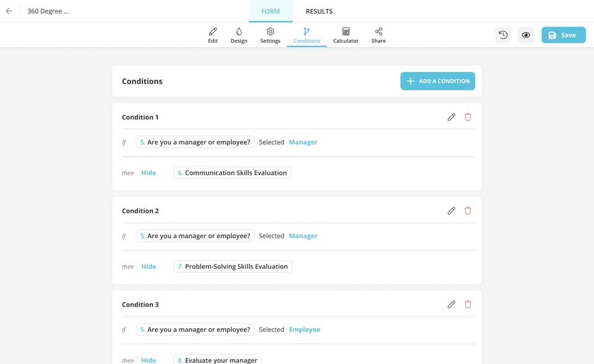
Task: Open the Calculator tool
Action: [346, 35]
